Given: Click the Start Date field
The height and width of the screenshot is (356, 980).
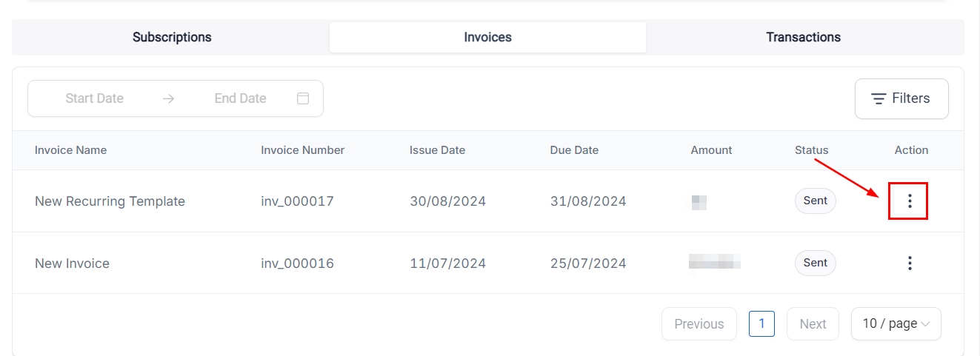Looking at the screenshot, I should click(95, 98).
